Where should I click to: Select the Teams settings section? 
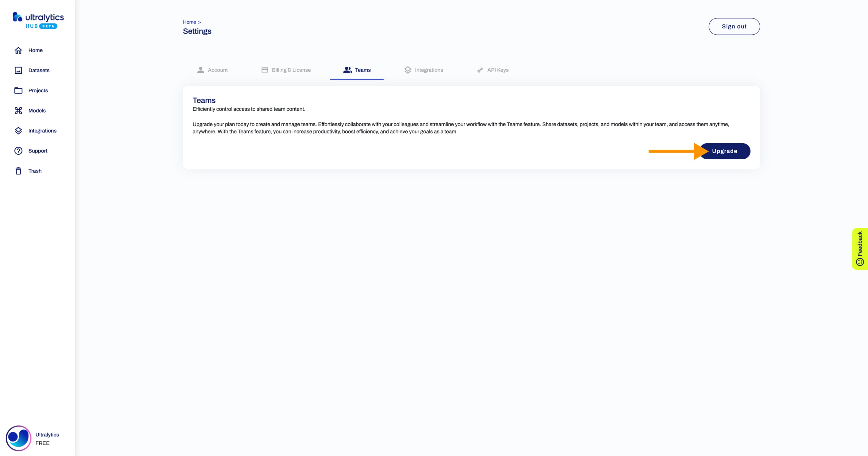point(357,69)
